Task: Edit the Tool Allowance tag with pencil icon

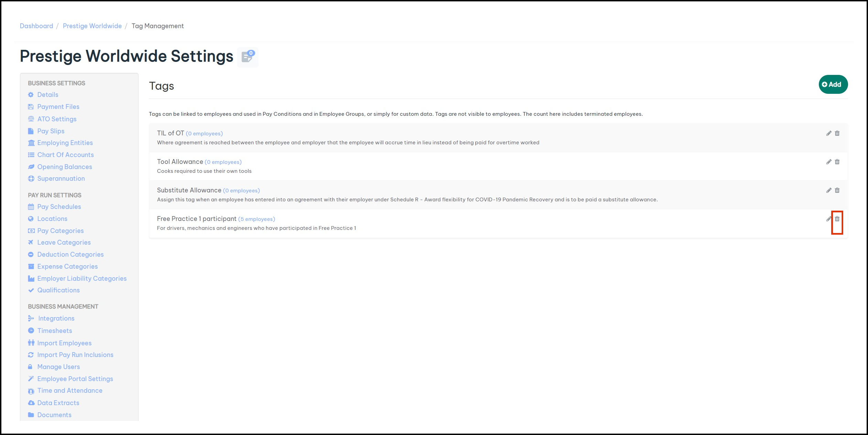Action: point(829,162)
